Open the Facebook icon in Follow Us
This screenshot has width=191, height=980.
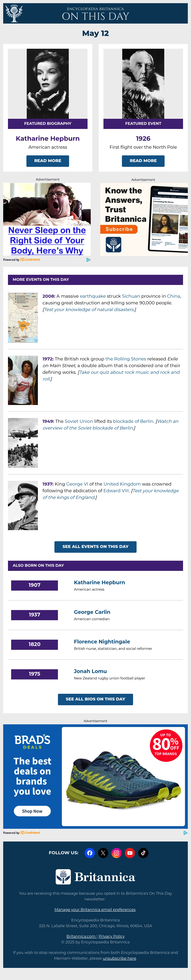click(90, 853)
